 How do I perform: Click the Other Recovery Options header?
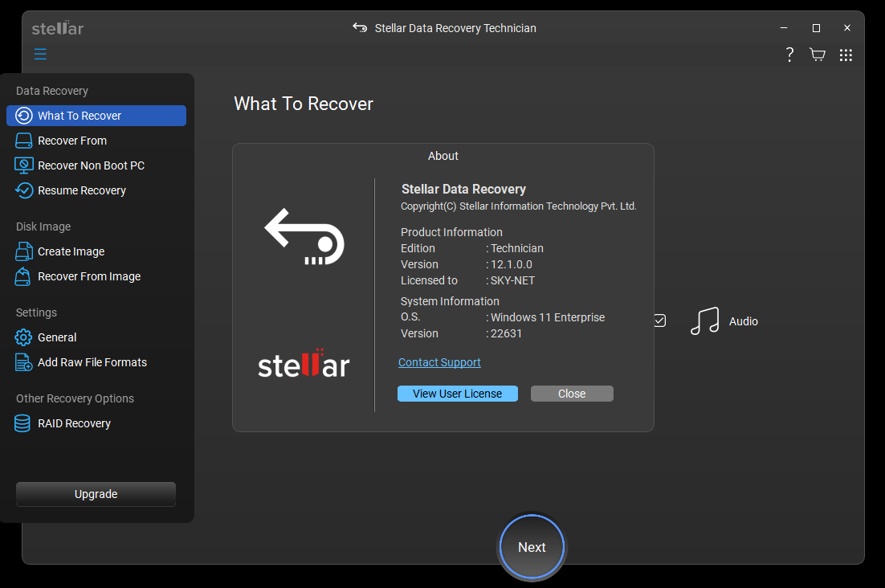coord(75,398)
